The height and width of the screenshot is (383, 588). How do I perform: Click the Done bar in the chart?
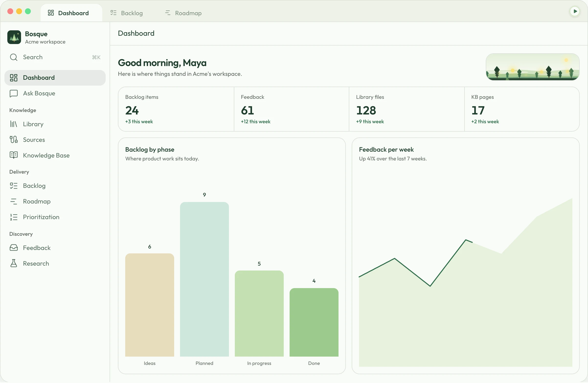[x=314, y=323]
